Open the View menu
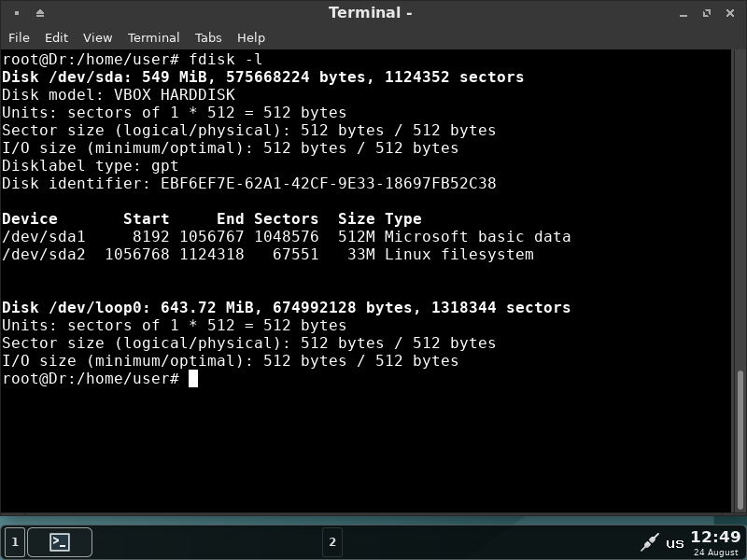747x560 pixels. [x=97, y=37]
